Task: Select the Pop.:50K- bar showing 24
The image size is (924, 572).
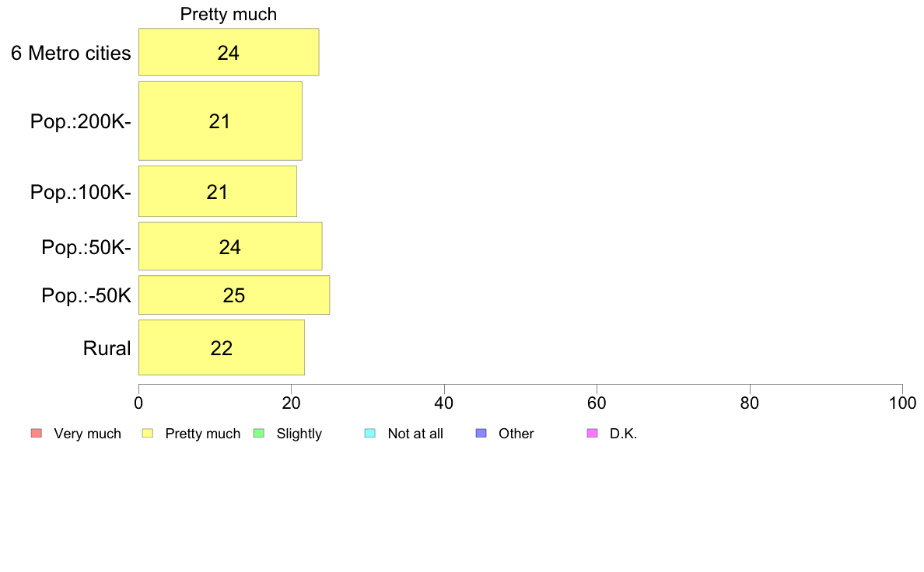Action: click(x=230, y=246)
